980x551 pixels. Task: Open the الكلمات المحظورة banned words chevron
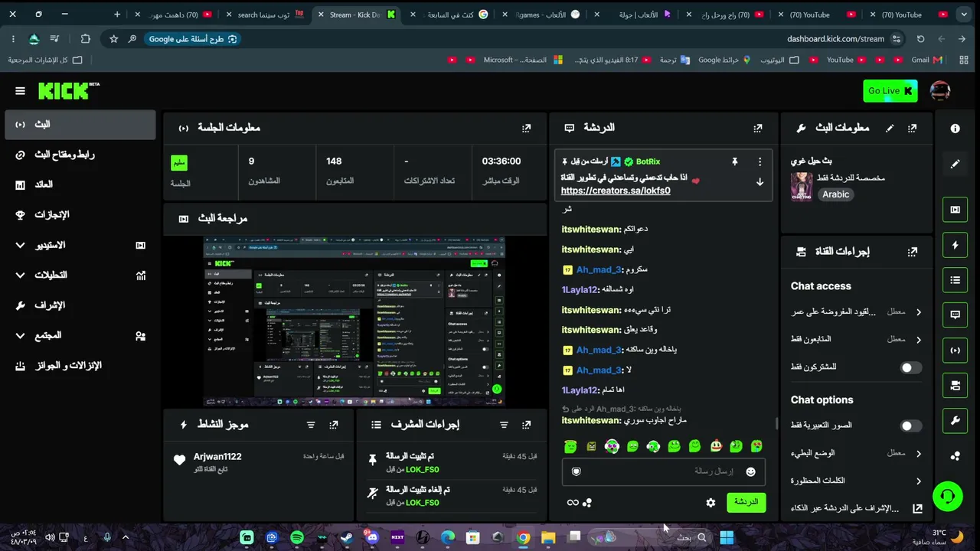918,481
